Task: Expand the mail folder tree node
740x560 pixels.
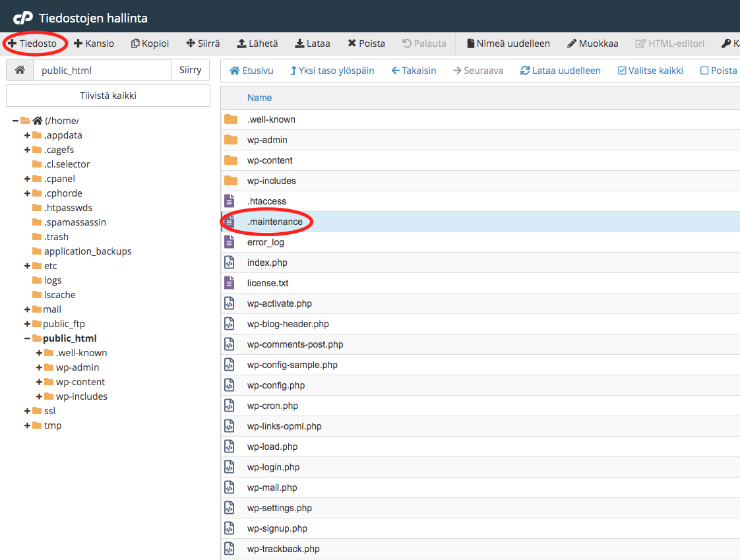Action: point(28,310)
